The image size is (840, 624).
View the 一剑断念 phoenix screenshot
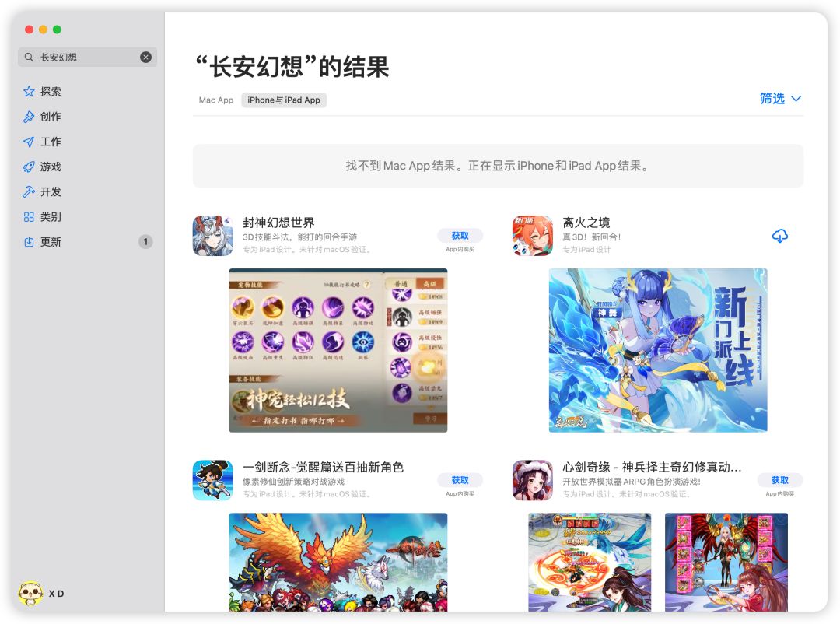tap(338, 563)
